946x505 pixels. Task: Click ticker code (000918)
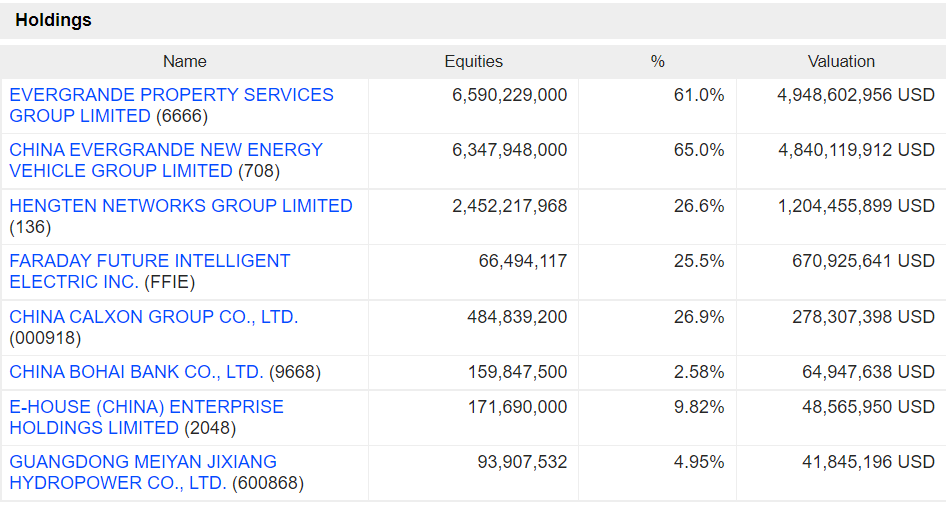click(x=45, y=338)
